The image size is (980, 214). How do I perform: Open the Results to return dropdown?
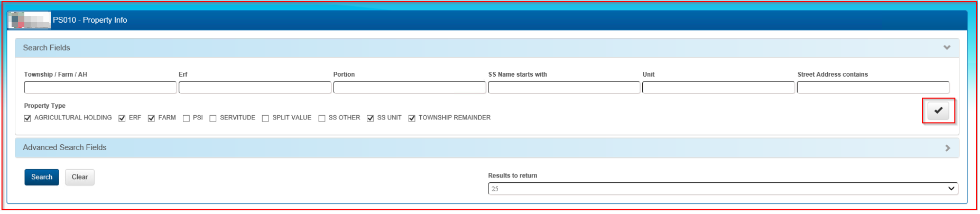coord(722,189)
